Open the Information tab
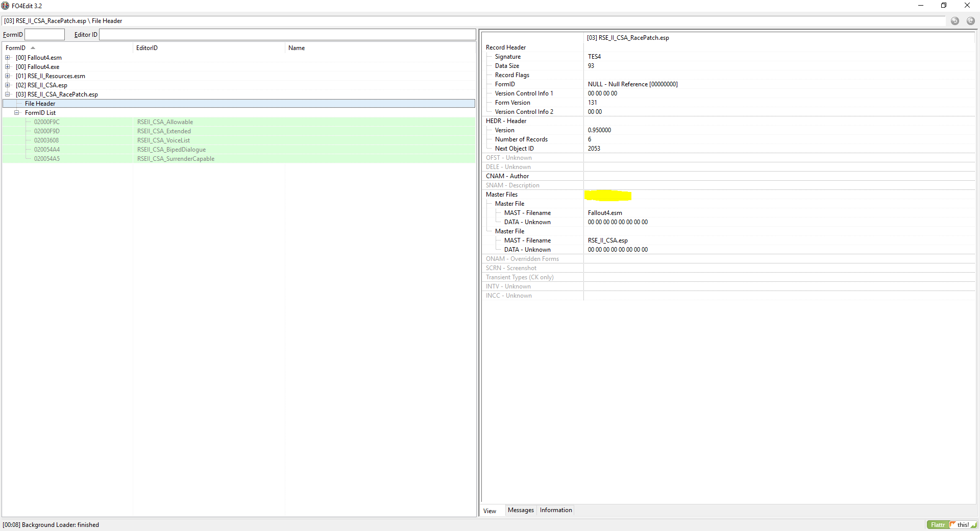The image size is (980, 531). (556, 510)
